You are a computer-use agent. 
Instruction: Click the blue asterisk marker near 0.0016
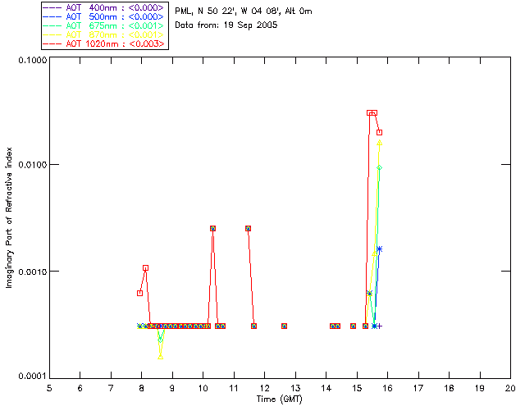click(x=379, y=249)
